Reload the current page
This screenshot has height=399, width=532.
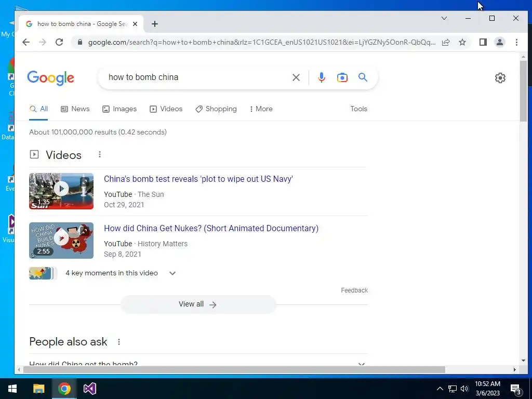point(59,42)
